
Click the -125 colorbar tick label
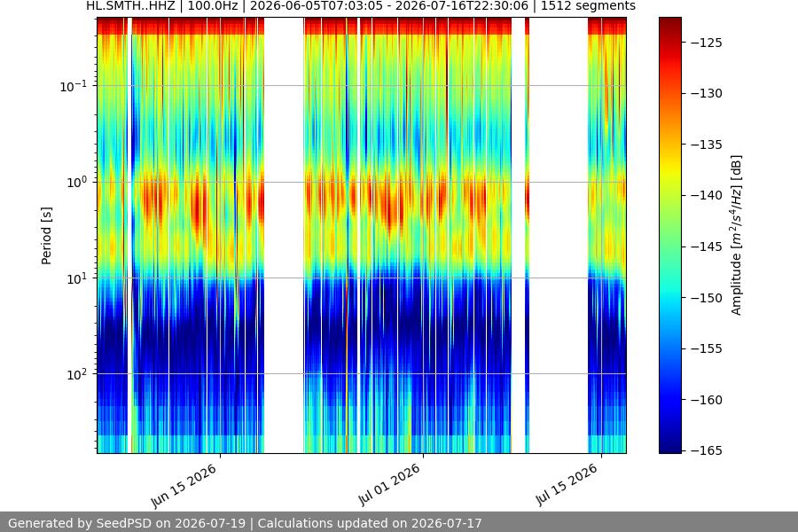[x=707, y=43]
